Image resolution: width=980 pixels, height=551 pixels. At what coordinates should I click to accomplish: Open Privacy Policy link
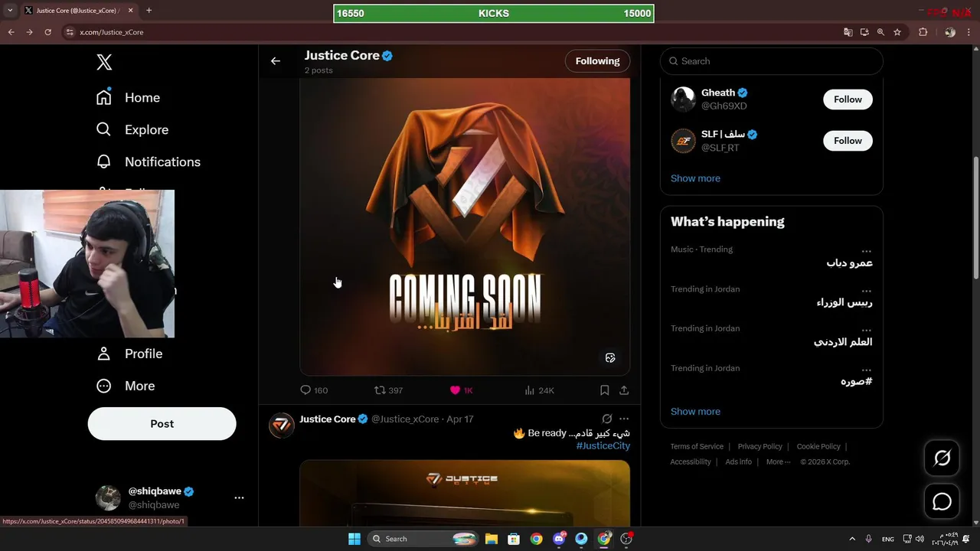pyautogui.click(x=759, y=446)
